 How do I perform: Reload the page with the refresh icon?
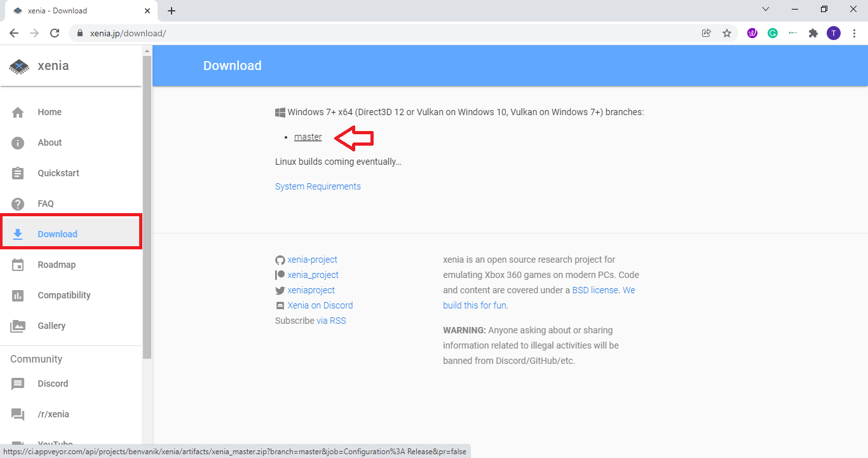[x=55, y=33]
